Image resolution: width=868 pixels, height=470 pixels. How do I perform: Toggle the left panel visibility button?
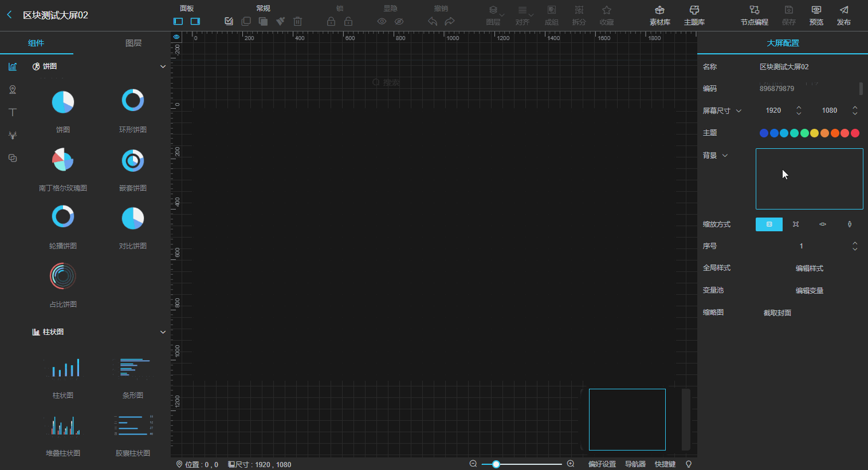point(178,21)
